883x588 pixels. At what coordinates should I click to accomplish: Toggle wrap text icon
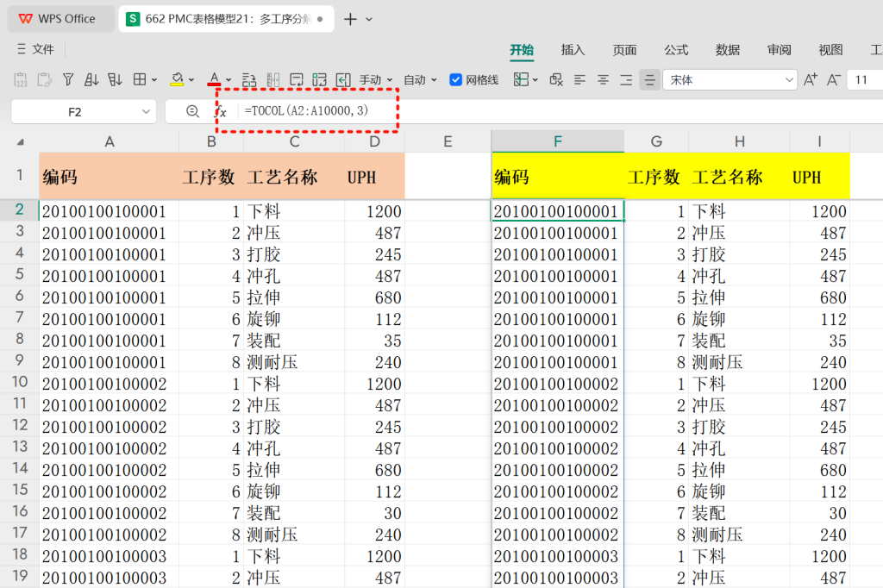point(297,80)
